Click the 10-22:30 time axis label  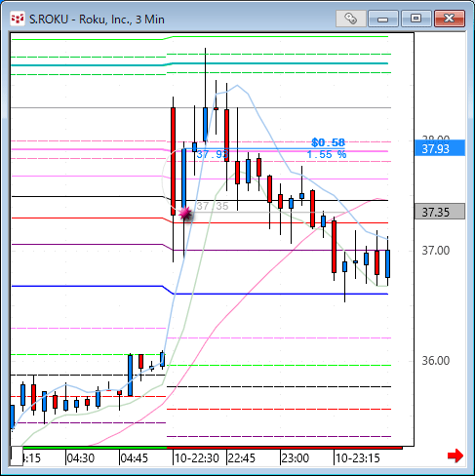[197, 458]
